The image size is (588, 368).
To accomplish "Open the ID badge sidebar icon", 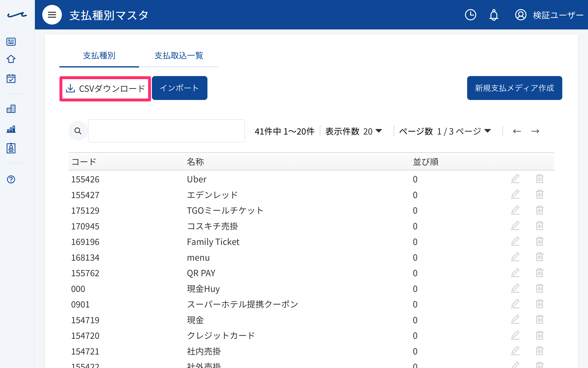I will [x=11, y=148].
